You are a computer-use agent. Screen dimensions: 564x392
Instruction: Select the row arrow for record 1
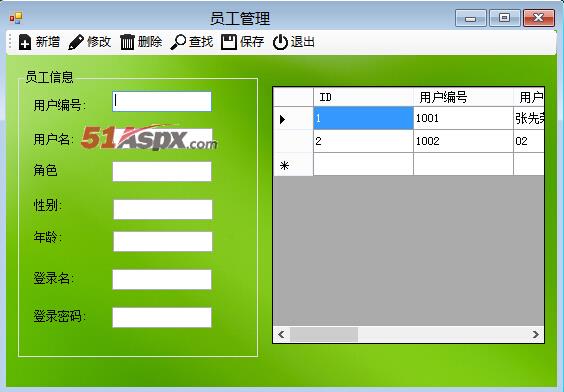(282, 119)
